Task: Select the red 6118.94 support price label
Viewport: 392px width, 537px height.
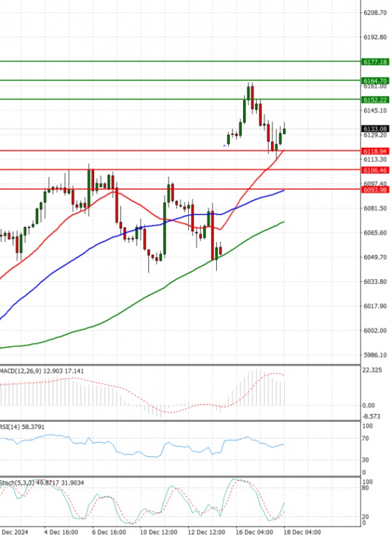Action: (x=374, y=151)
